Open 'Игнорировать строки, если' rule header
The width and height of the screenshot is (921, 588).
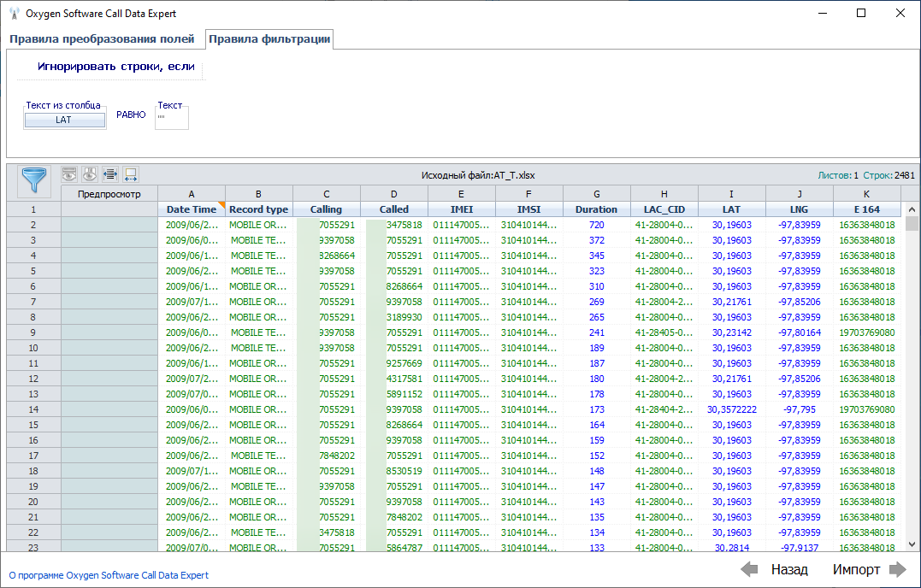(x=115, y=66)
